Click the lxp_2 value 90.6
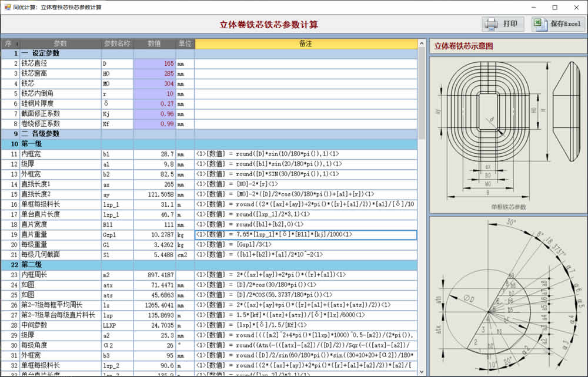588x377 pixels. pyautogui.click(x=155, y=365)
